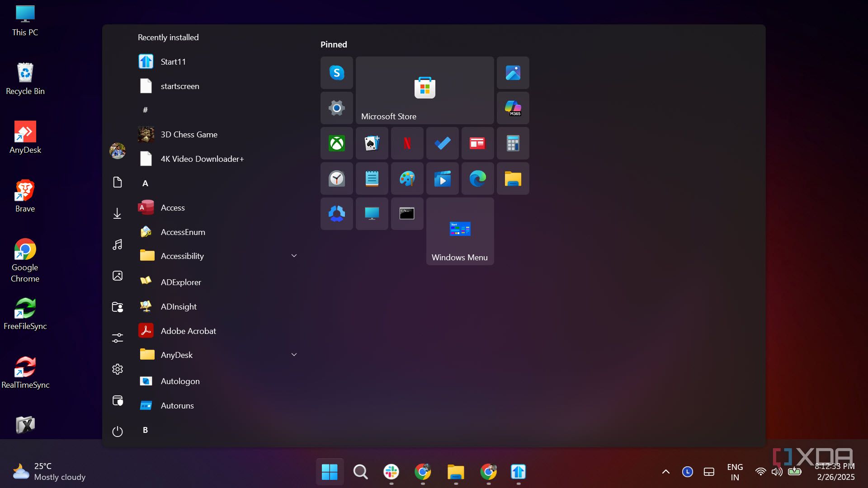Image resolution: width=868 pixels, height=488 pixels.
Task: Open the Solitaire Collection tile
Action: coord(372,143)
